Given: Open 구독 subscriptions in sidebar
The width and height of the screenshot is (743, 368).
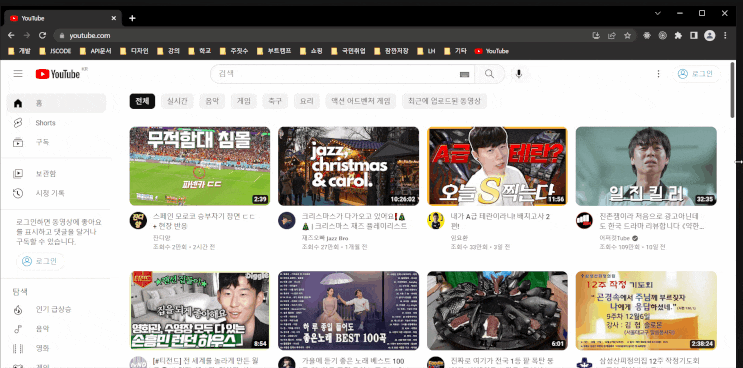Looking at the screenshot, I should [56, 142].
